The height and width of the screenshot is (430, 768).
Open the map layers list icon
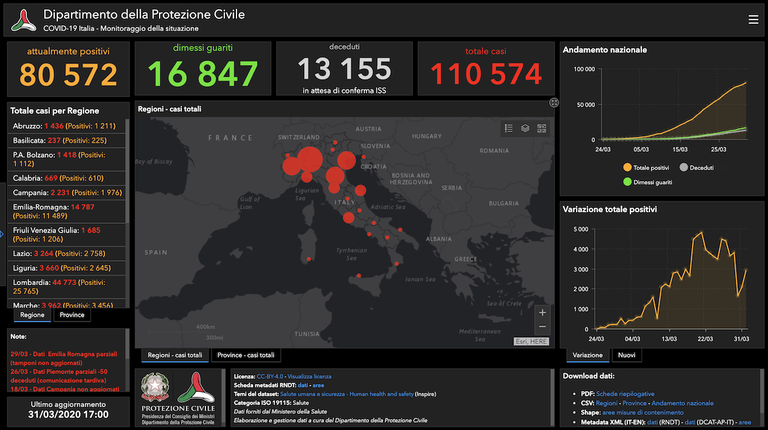tap(525, 128)
